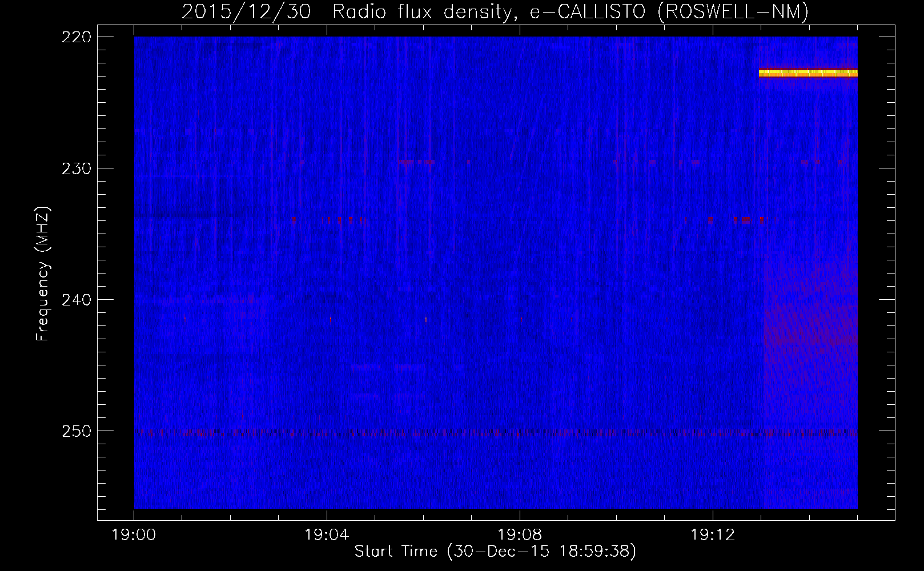Click the 19:08 time axis label
924x571 pixels.
coord(520,535)
